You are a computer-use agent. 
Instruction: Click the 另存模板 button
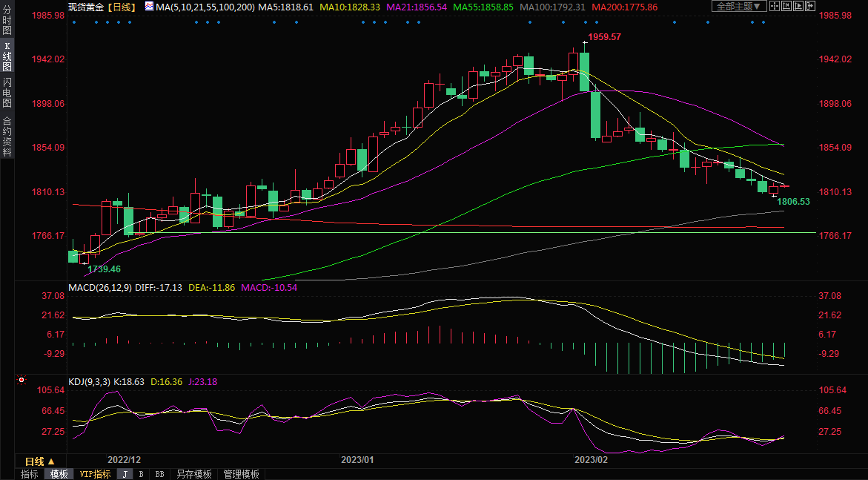coord(194,474)
